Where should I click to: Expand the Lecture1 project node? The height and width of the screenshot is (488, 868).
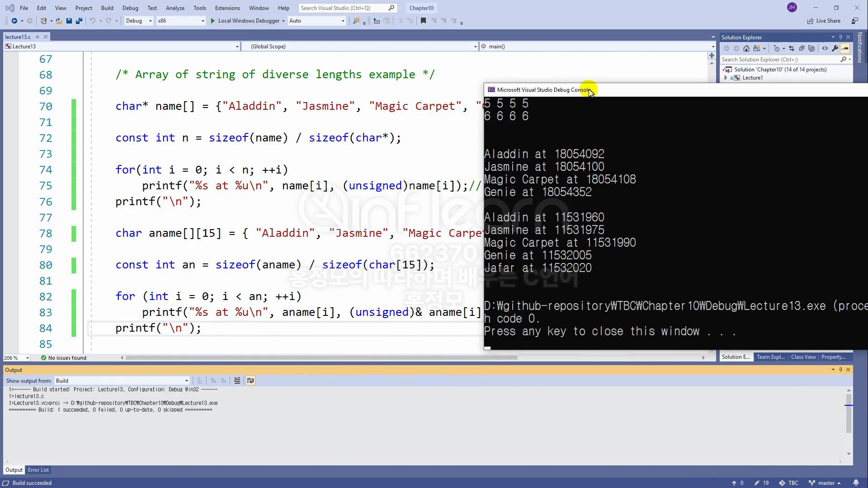(x=726, y=78)
